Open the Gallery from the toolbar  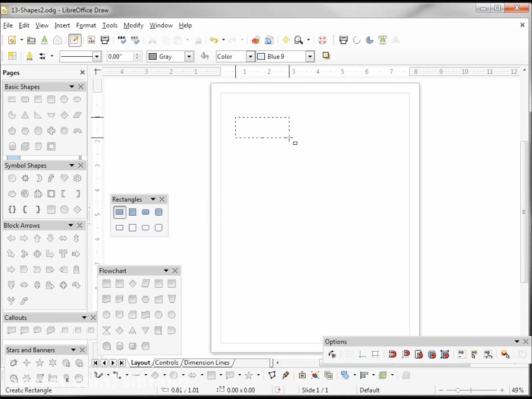(255, 40)
